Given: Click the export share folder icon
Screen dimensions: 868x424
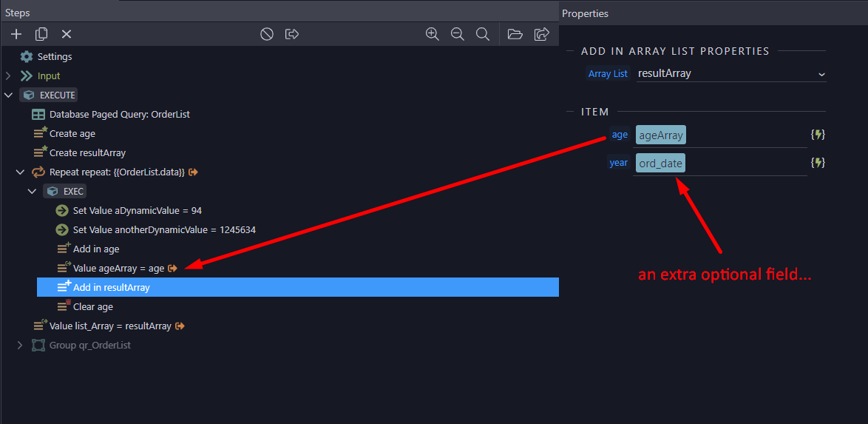Looking at the screenshot, I should (541, 34).
